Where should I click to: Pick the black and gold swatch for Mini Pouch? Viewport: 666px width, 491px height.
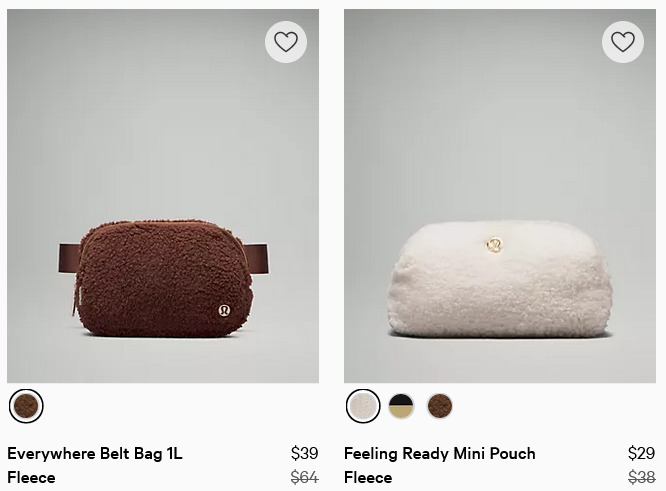[x=401, y=406]
